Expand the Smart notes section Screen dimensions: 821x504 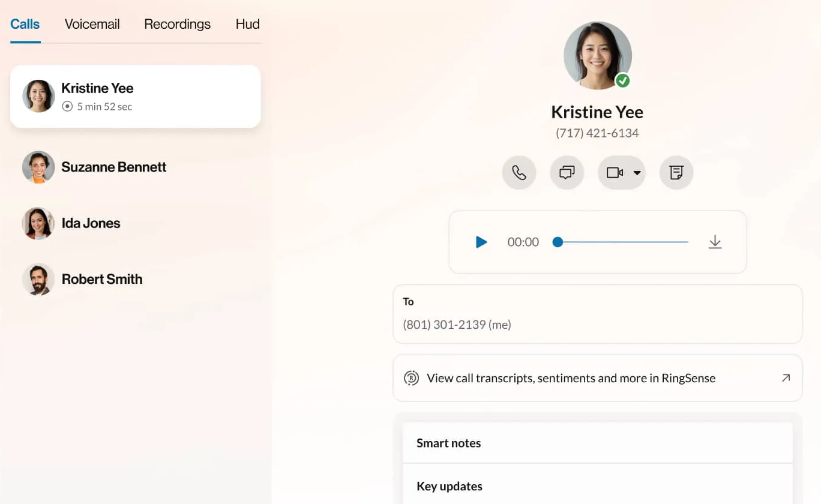(x=598, y=443)
